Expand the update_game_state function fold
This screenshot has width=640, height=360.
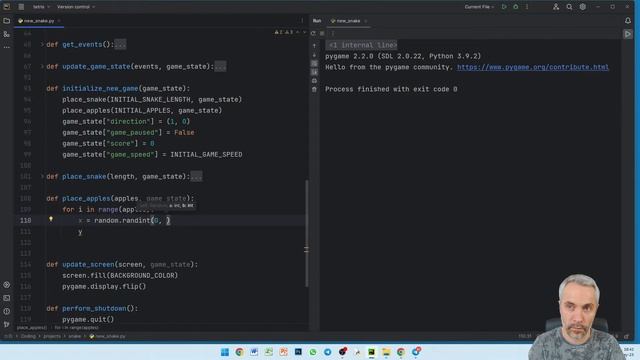[x=42, y=66]
